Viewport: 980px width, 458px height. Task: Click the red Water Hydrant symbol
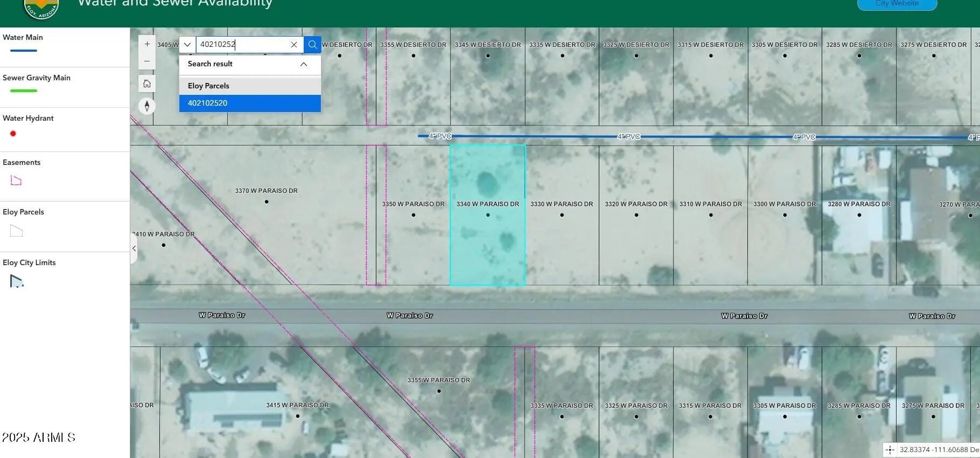(x=13, y=134)
